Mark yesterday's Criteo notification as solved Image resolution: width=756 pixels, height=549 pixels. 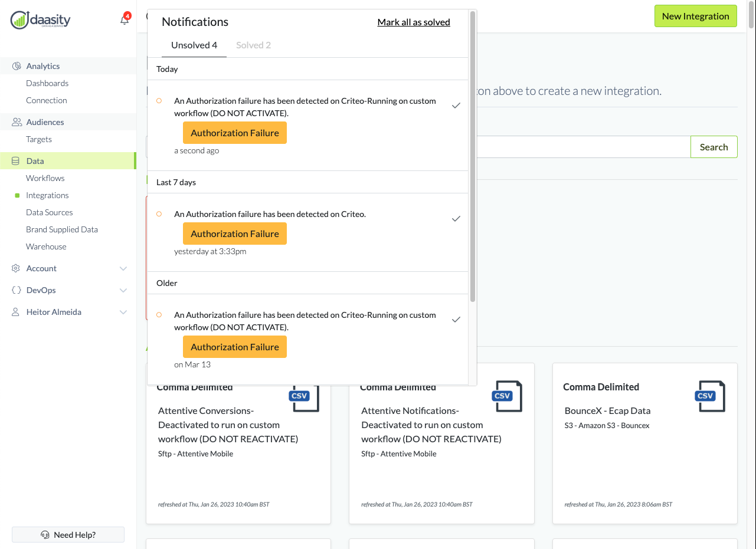tap(456, 219)
